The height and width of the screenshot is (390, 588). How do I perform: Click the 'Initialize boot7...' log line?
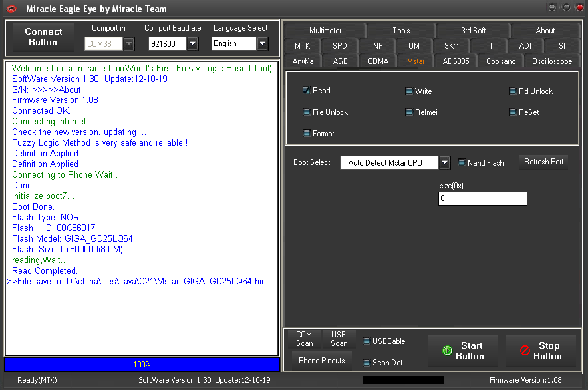click(x=43, y=196)
